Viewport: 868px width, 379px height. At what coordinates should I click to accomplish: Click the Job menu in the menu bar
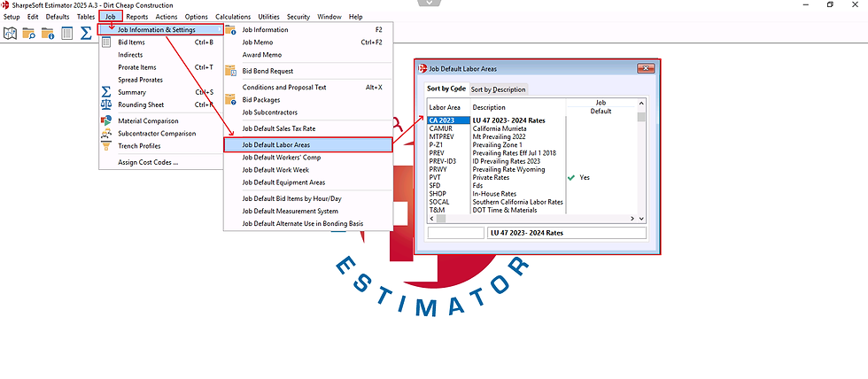click(x=111, y=17)
